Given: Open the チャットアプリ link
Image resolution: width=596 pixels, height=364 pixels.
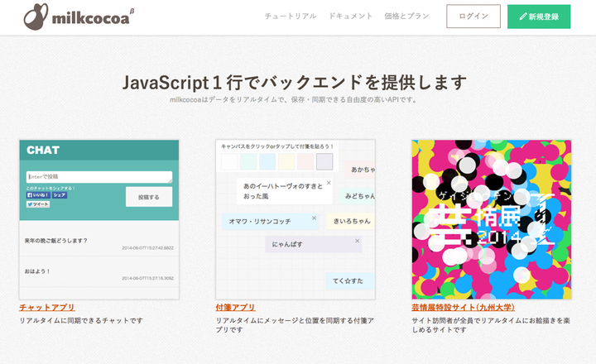Looking at the screenshot, I should coord(46,308).
